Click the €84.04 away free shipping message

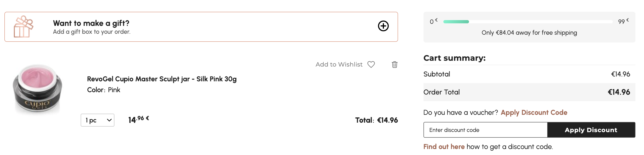click(x=529, y=33)
